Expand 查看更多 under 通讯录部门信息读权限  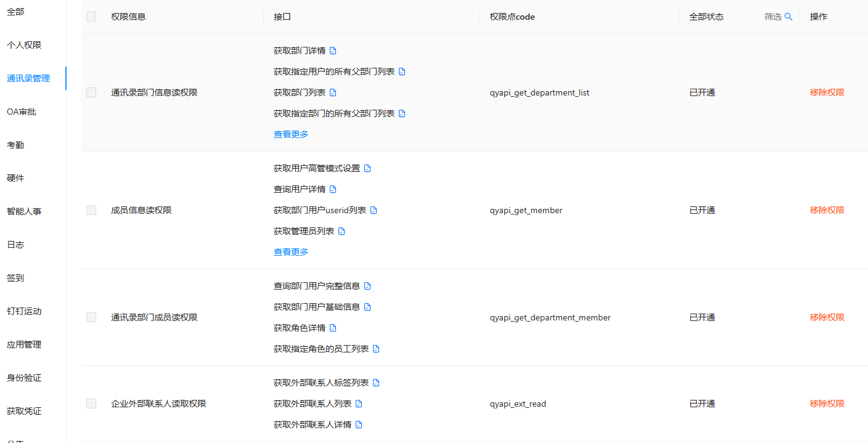(290, 134)
